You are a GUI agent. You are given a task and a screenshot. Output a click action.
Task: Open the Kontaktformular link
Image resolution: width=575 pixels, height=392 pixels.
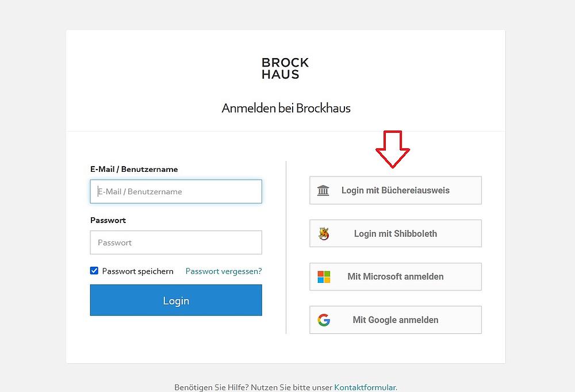tap(365, 387)
